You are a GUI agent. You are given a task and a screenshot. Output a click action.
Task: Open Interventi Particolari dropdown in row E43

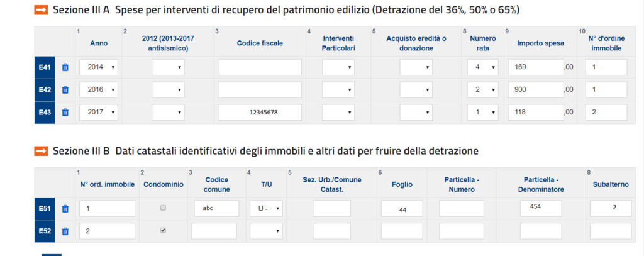pyautogui.click(x=338, y=112)
